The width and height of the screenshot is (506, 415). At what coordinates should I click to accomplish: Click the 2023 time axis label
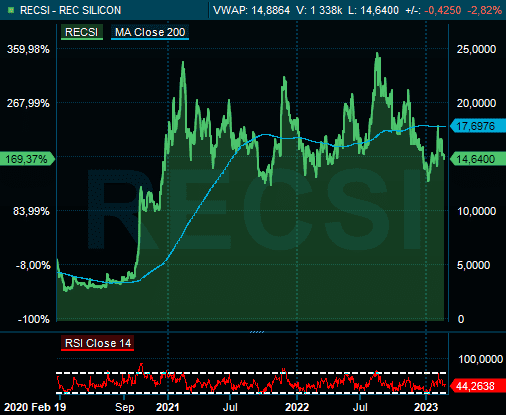(x=426, y=407)
